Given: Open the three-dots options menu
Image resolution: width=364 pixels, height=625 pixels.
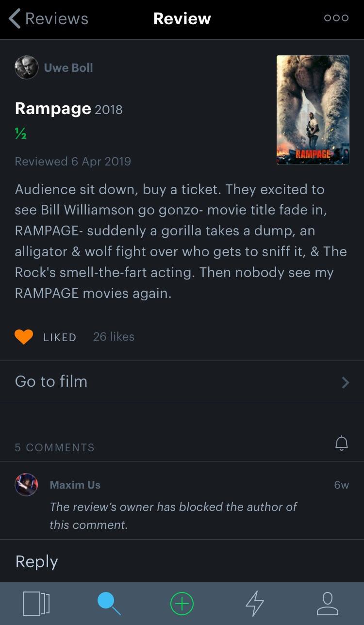Looking at the screenshot, I should click(x=336, y=18).
